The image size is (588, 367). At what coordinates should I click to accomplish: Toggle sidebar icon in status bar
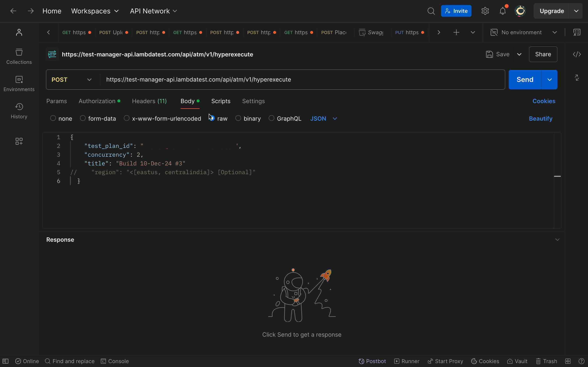coord(5,361)
